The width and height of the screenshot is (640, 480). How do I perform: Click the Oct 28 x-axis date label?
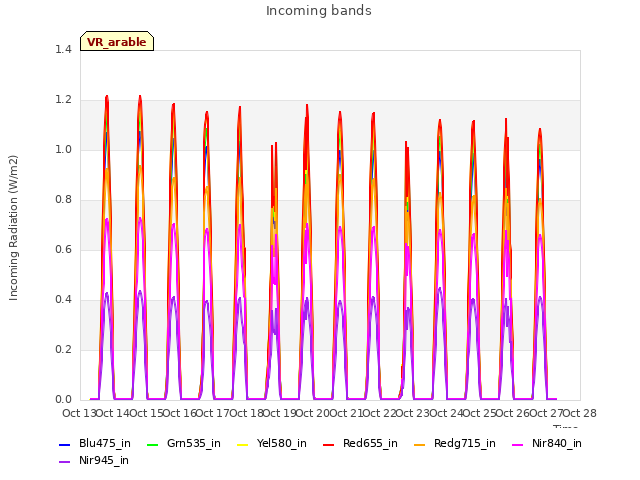tap(580, 413)
